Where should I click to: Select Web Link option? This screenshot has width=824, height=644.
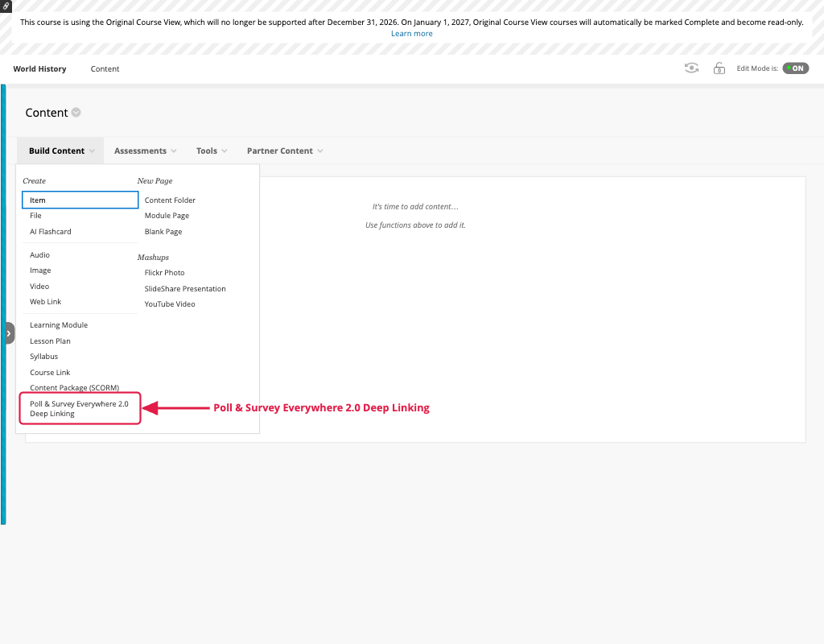pos(46,302)
